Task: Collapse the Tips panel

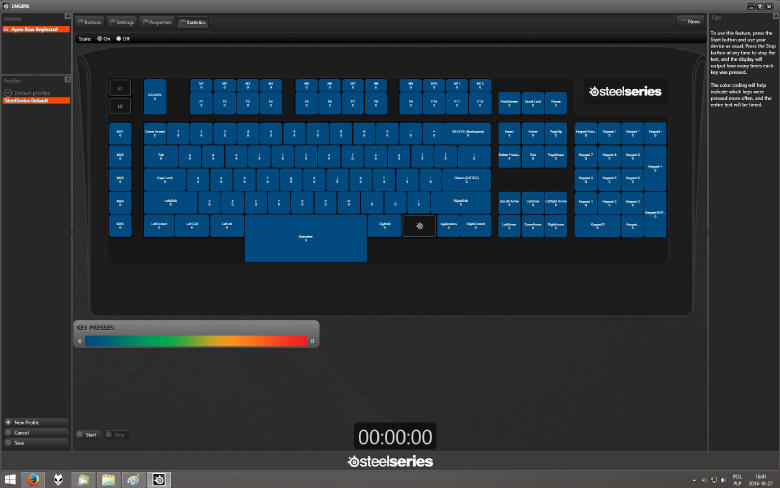Action: click(775, 16)
